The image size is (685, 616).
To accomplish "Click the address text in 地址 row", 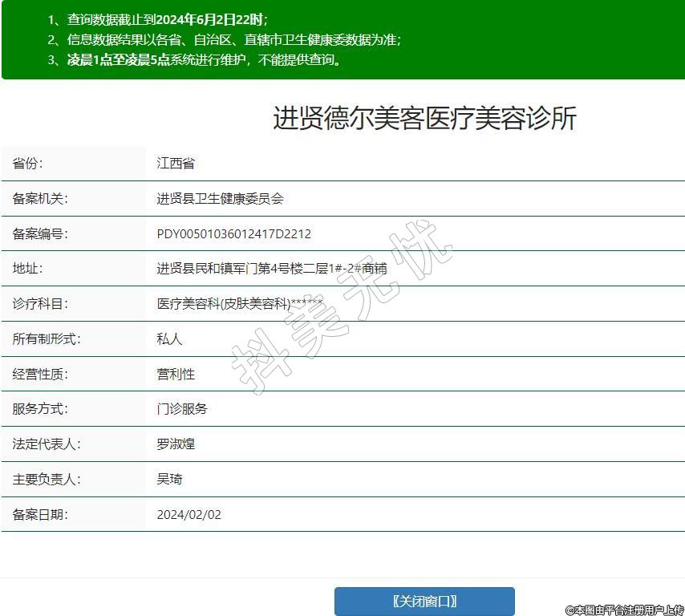I will pos(271,269).
